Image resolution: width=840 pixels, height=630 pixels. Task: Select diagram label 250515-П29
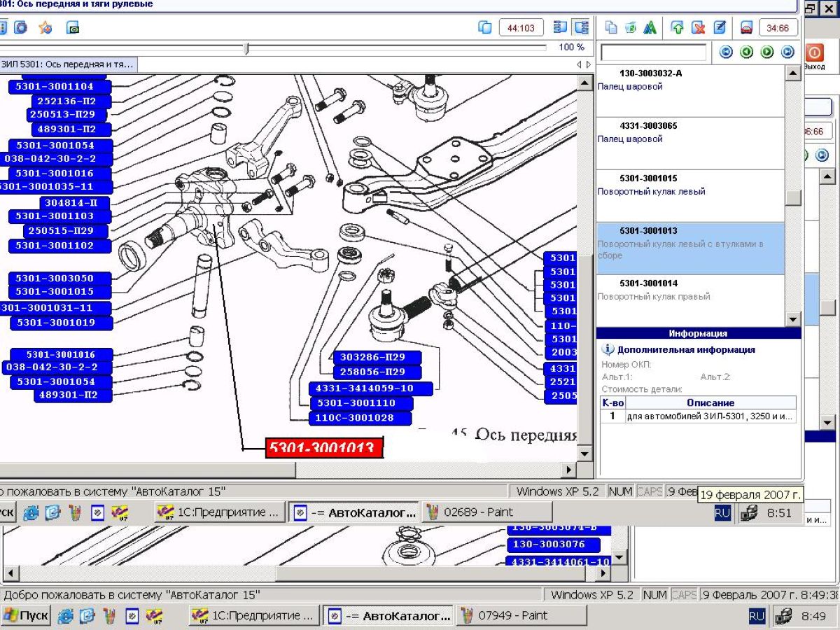coord(67,231)
